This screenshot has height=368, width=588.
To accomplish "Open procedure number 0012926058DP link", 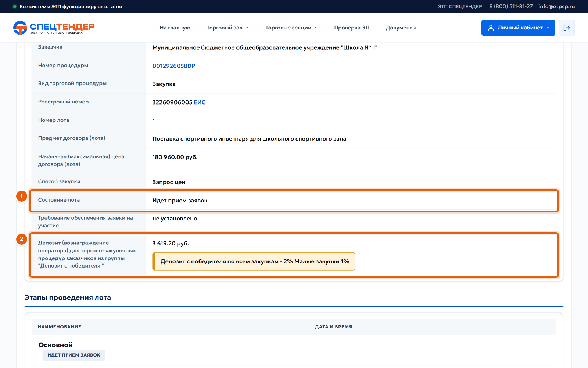I will tap(174, 66).
